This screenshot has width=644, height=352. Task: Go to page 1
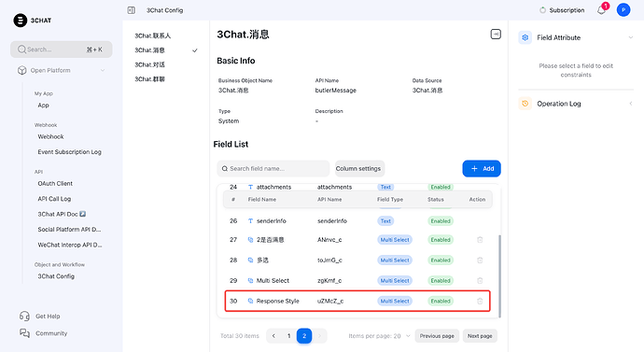point(288,336)
